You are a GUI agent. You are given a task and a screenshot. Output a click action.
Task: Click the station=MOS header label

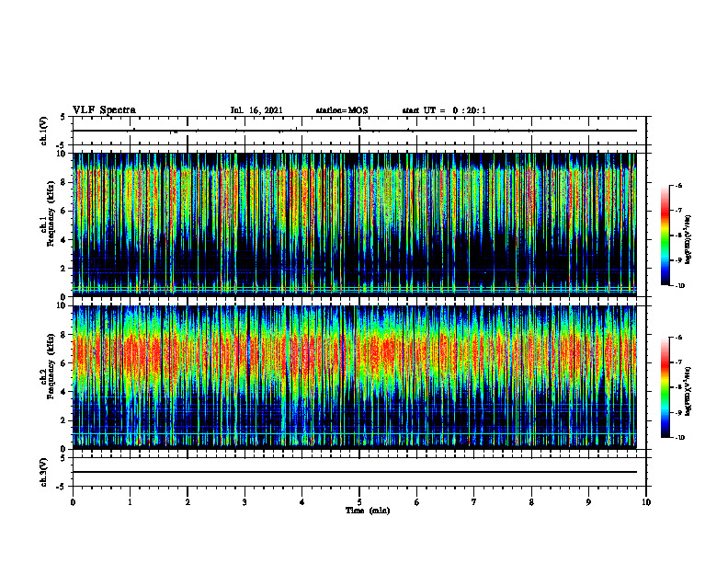click(342, 110)
